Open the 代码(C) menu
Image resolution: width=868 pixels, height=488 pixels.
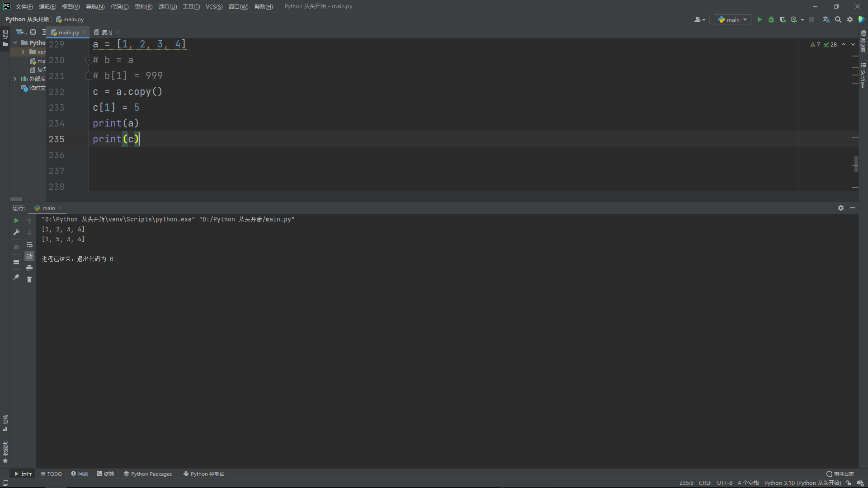[119, 6]
